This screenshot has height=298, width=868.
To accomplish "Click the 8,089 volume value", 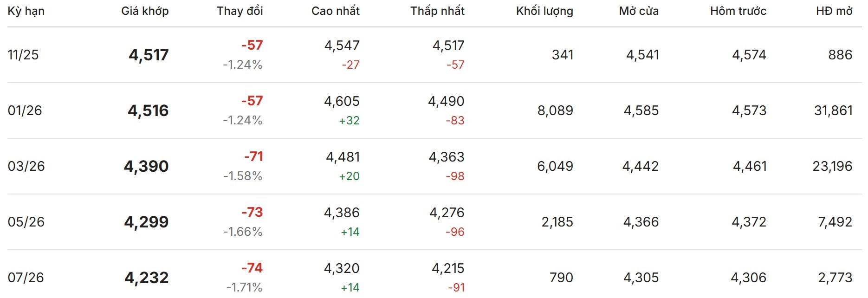I will pyautogui.click(x=555, y=110).
